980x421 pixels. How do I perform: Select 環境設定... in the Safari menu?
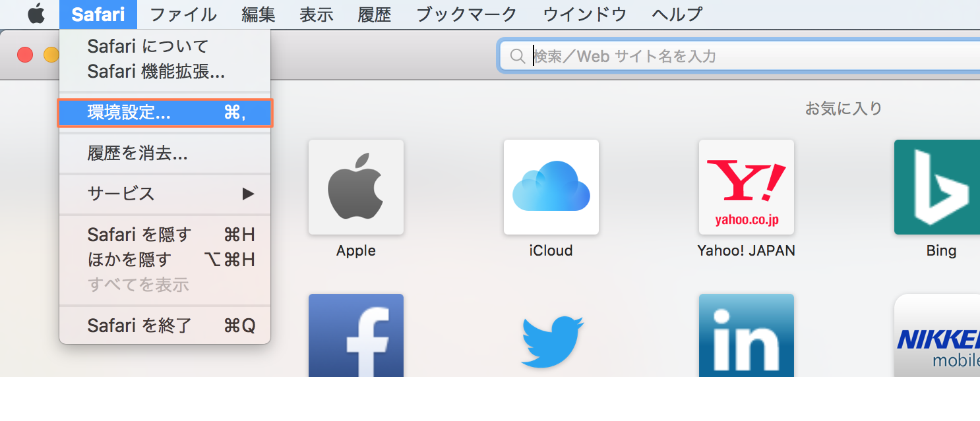[x=165, y=113]
